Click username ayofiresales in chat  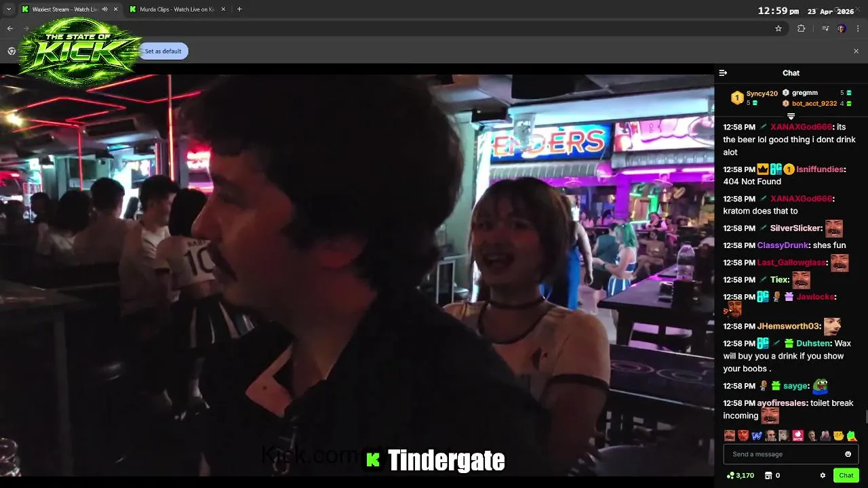[x=782, y=403]
